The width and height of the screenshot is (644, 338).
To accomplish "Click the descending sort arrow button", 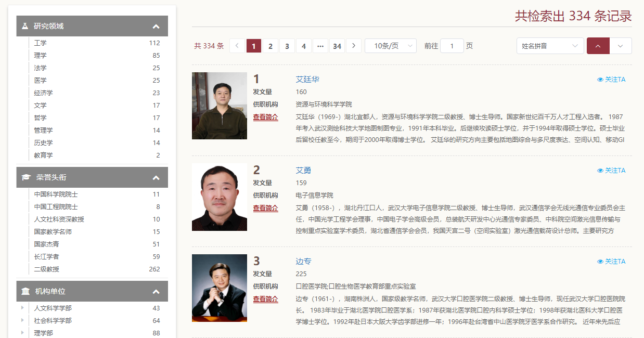I will (x=620, y=46).
